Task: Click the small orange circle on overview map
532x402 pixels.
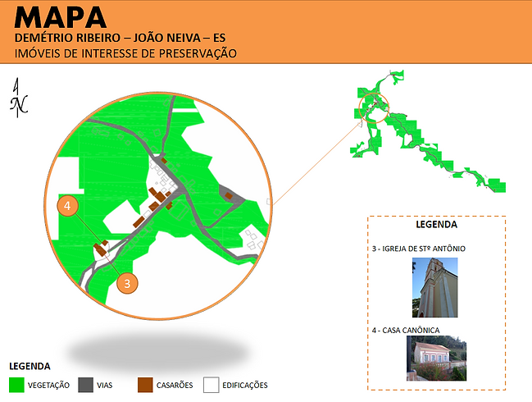Action: point(374,108)
